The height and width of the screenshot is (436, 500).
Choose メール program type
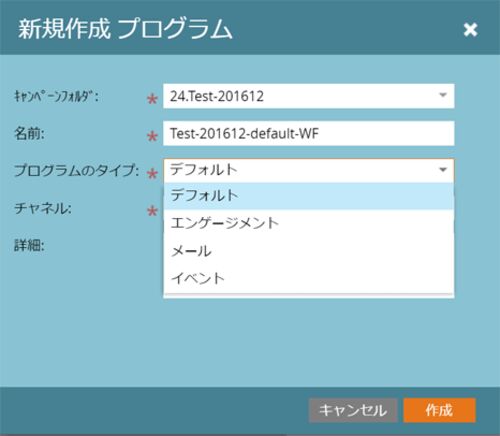pyautogui.click(x=309, y=251)
